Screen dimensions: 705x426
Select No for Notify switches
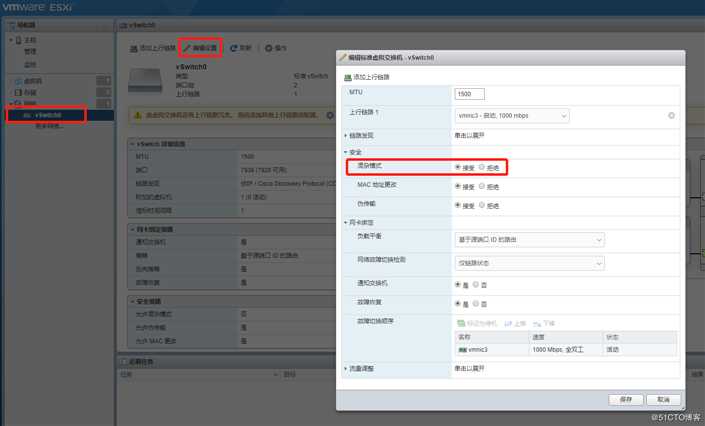(476, 284)
